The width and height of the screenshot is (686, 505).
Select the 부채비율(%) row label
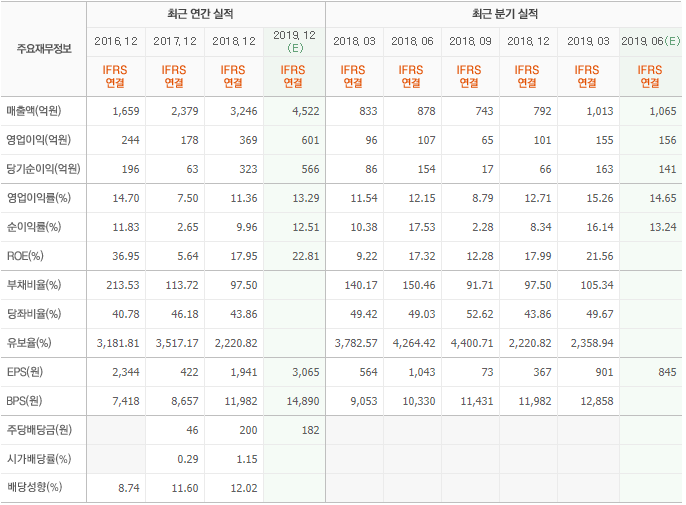34,285
